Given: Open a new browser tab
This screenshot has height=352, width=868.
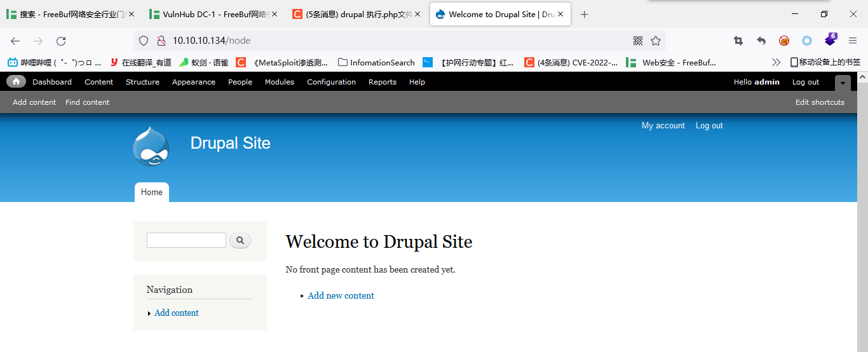Looking at the screenshot, I should [x=585, y=14].
